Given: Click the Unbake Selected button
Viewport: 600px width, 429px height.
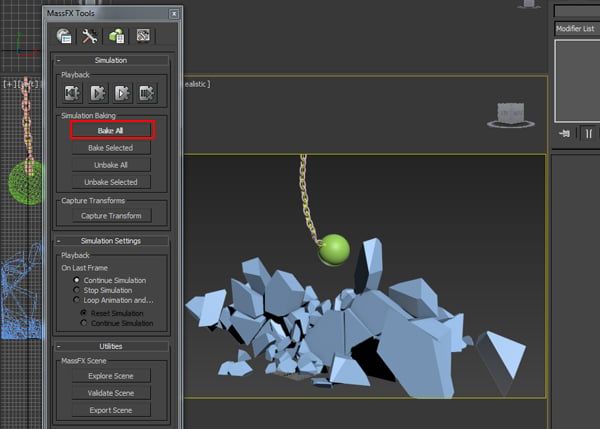Looking at the screenshot, I should (111, 182).
